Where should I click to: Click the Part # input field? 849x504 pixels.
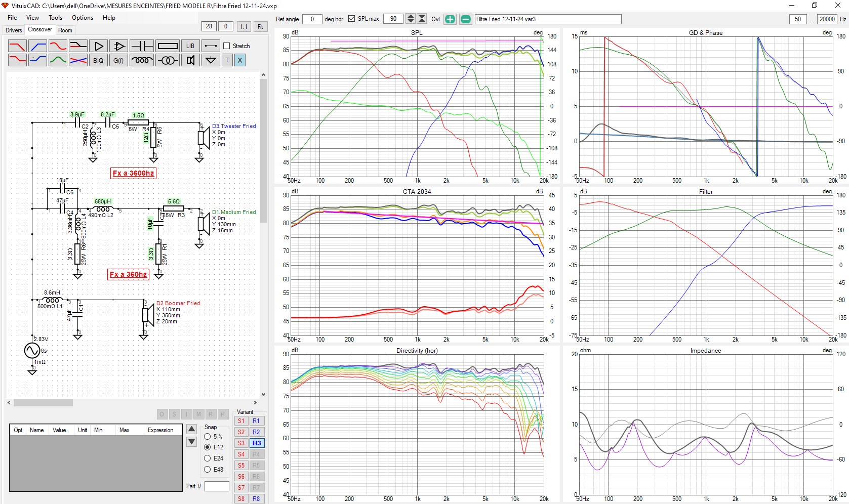coord(217,486)
